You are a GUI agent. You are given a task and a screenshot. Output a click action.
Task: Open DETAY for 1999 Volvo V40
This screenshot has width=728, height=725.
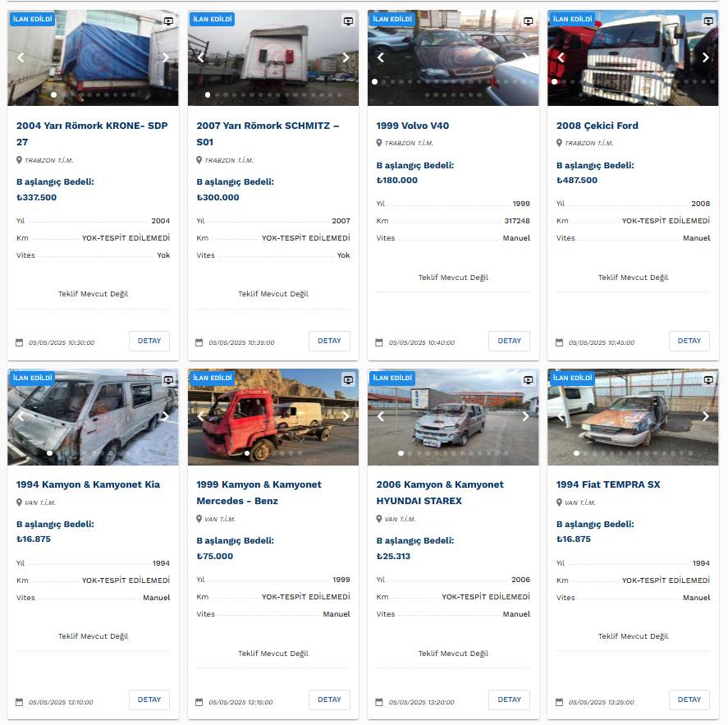[x=510, y=341]
